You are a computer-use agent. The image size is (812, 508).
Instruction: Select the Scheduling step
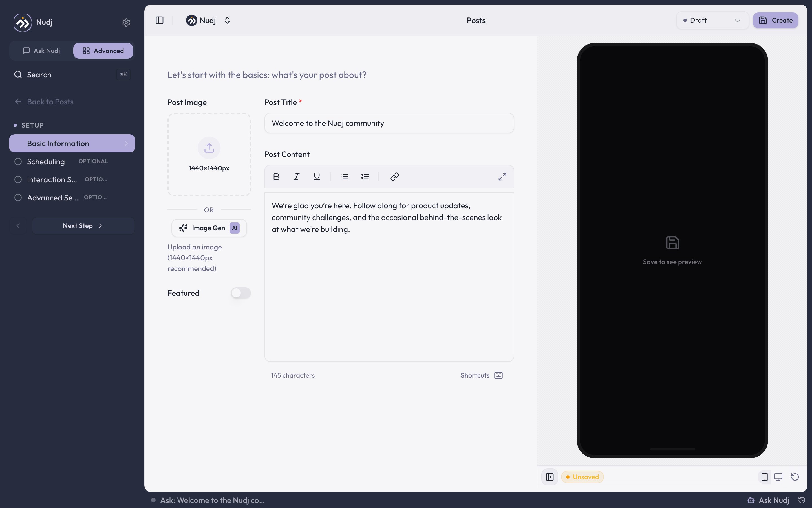point(72,162)
